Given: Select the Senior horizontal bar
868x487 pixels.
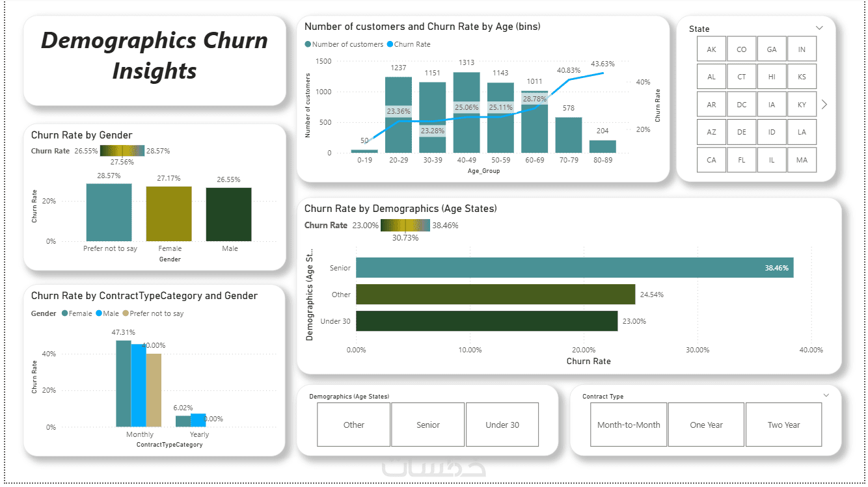Looking at the screenshot, I should [x=575, y=268].
